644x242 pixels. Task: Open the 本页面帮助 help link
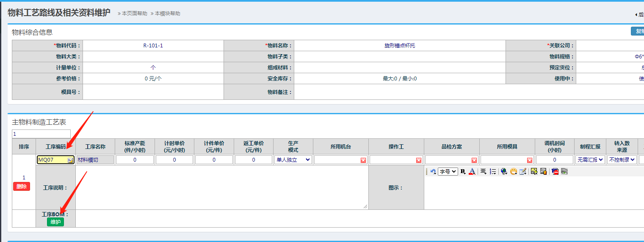pyautogui.click(x=134, y=14)
